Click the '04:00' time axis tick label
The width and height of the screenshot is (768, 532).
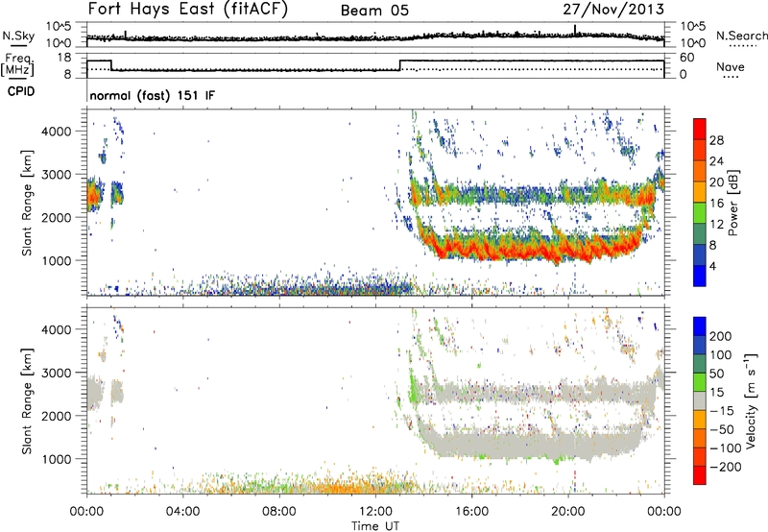coord(183,512)
